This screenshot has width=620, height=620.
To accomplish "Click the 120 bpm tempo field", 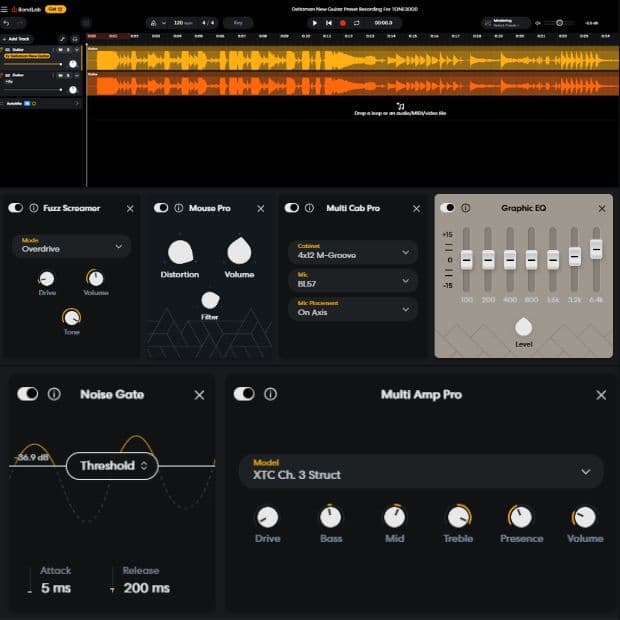I will click(x=183, y=23).
